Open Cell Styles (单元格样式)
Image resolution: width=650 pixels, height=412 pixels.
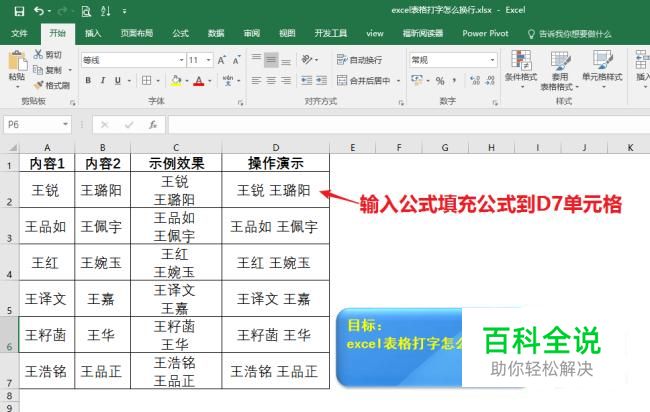pyautogui.click(x=602, y=69)
